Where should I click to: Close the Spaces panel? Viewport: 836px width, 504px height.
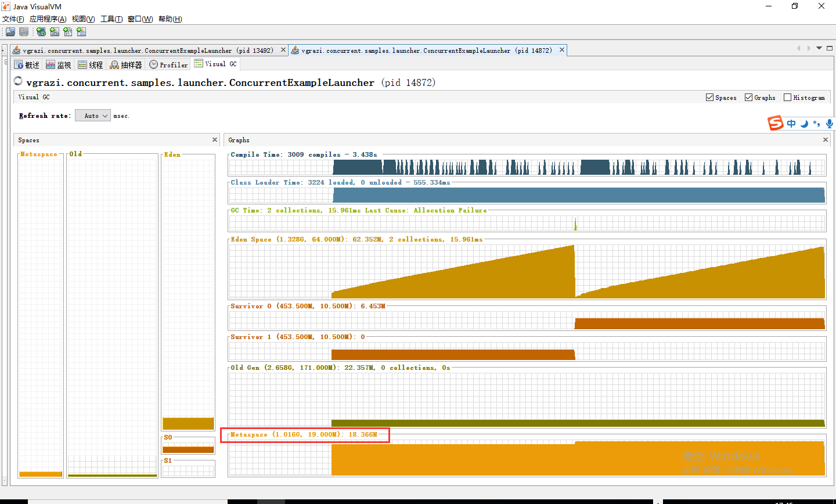point(215,139)
